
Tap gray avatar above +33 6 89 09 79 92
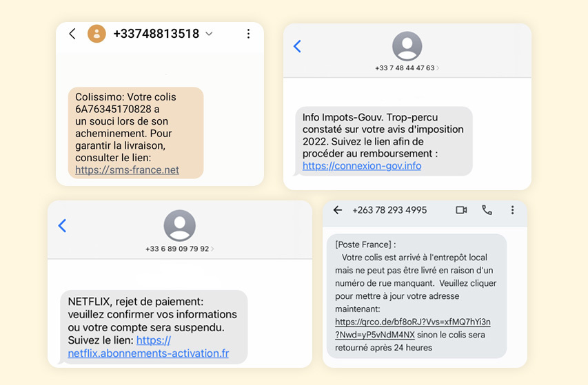179,225
